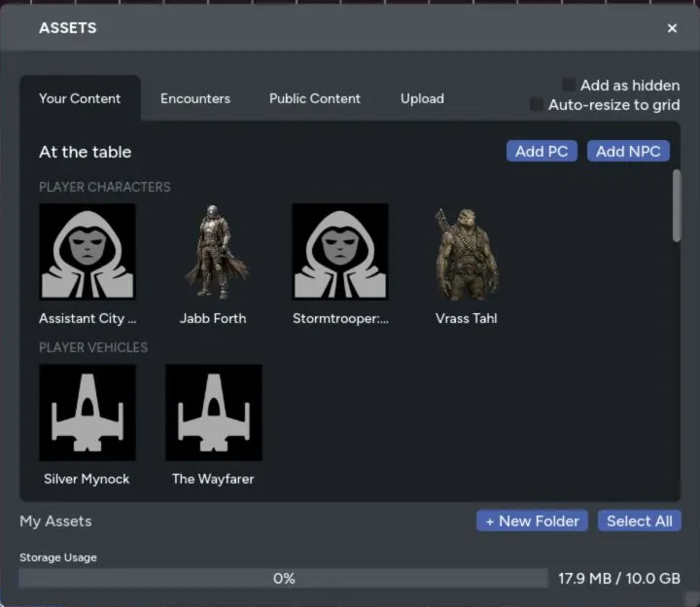Click the 'PLAYER CHARACTERS' section label
Image resolution: width=700 pixels, height=607 pixels.
coord(105,187)
